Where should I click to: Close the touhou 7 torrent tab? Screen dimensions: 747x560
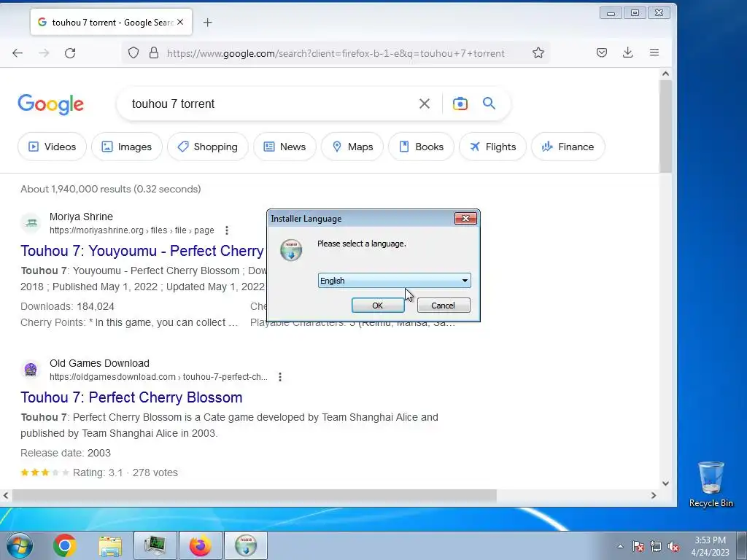[180, 22]
